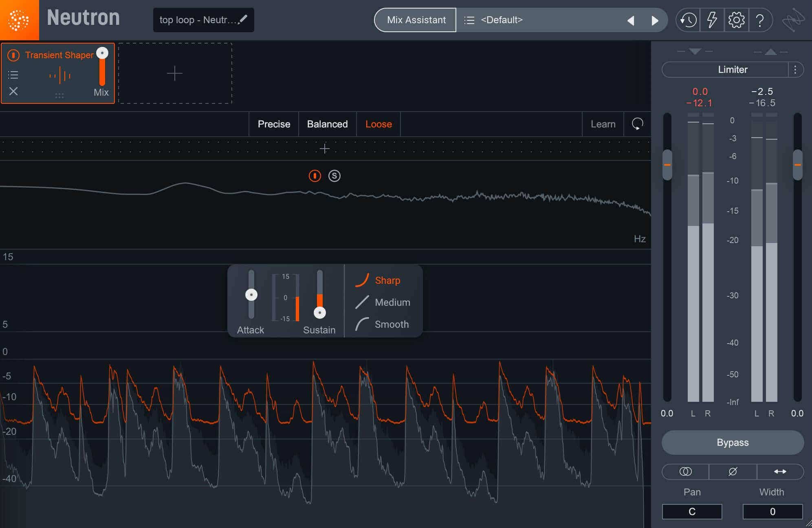The width and height of the screenshot is (812, 528).
Task: Click the Bypass button
Action: [733, 443]
